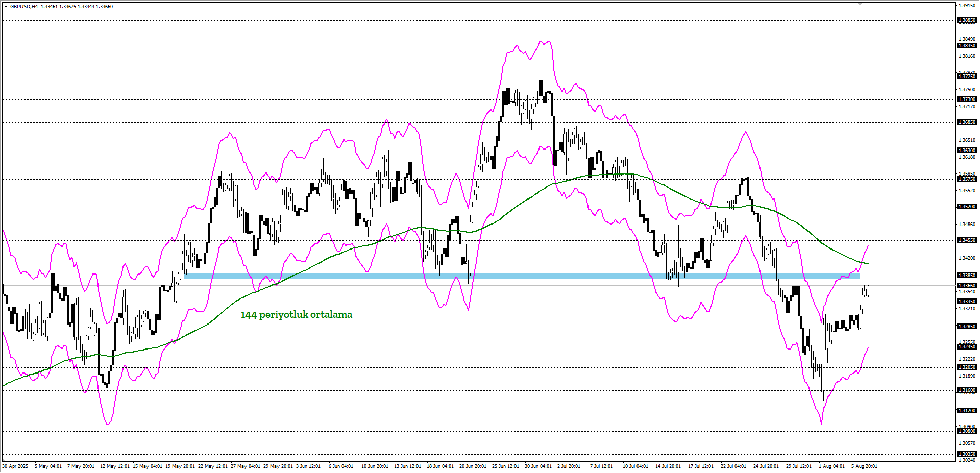
Task: Click the current price label 1.33660
Action: click(967, 286)
